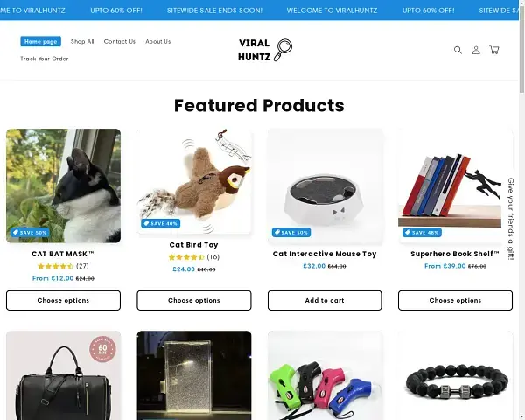Open the shopping cart icon
The height and width of the screenshot is (420, 525).
click(494, 50)
